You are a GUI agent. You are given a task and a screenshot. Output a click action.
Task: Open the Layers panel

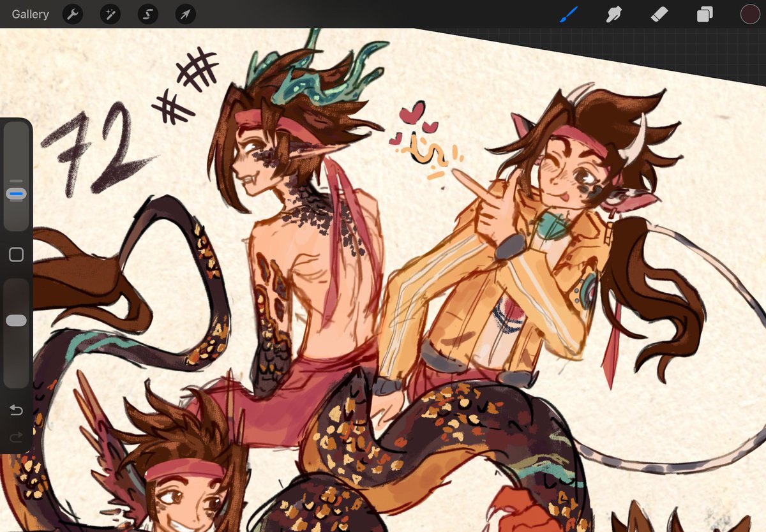[x=704, y=14]
